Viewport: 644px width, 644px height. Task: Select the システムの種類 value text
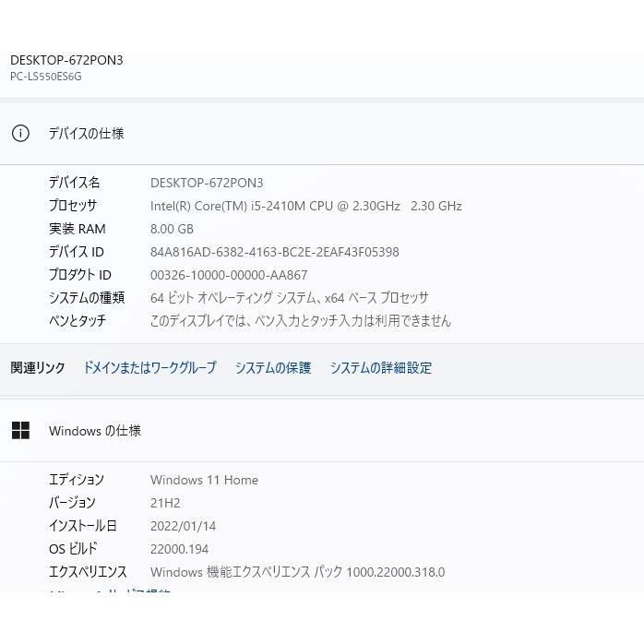pos(289,298)
